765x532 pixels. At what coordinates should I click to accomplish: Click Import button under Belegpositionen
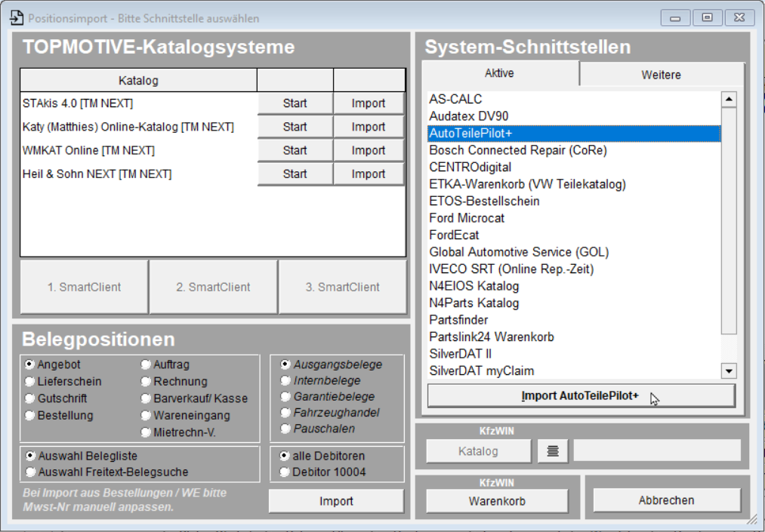point(336,501)
